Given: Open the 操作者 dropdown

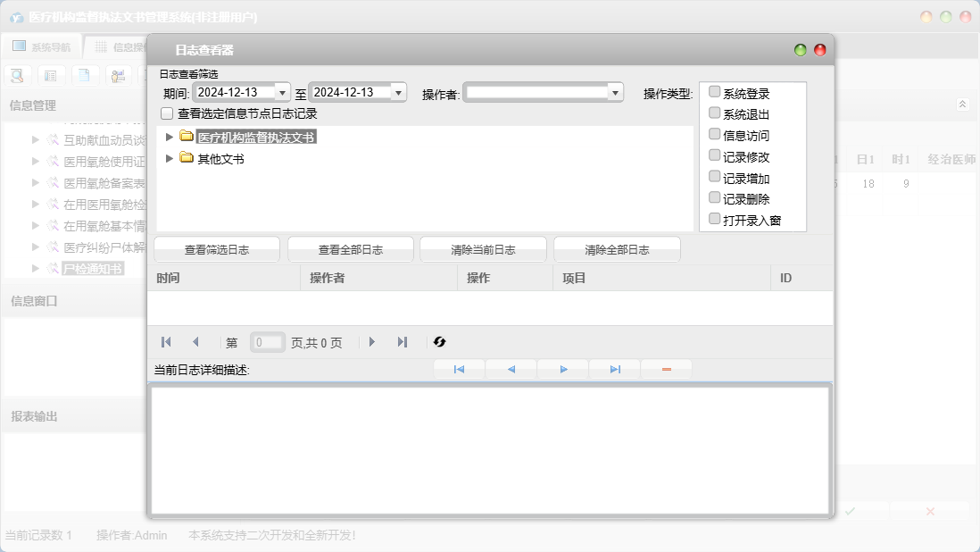Looking at the screenshot, I should (x=616, y=93).
